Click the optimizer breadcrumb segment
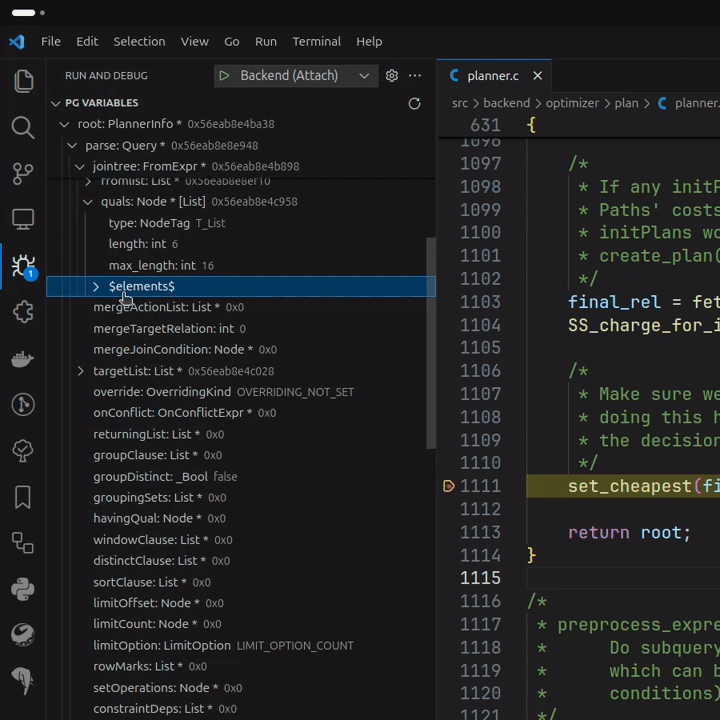Viewport: 720px width, 720px height. pyautogui.click(x=573, y=103)
